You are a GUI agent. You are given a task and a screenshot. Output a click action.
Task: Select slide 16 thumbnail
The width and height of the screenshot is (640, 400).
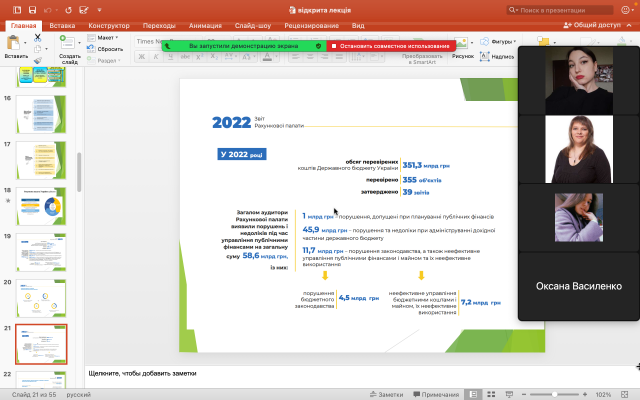[x=41, y=114]
